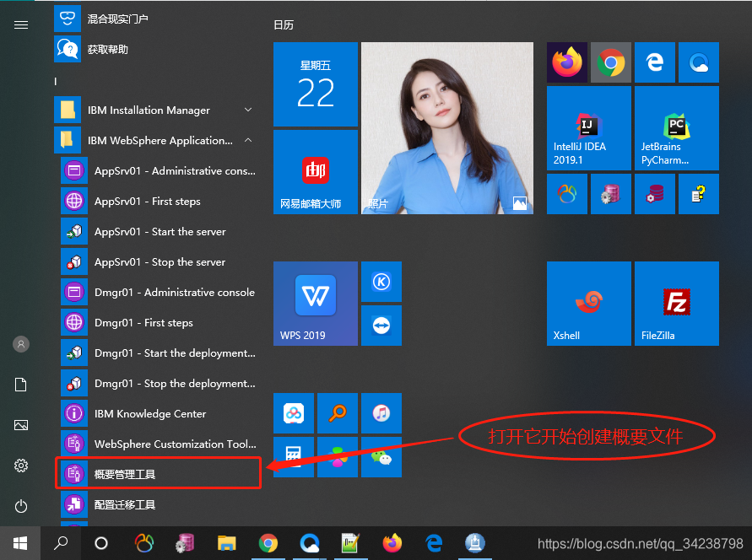Image resolution: width=752 pixels, height=560 pixels.
Task: Open the TeamViewer small tile
Action: 381,326
